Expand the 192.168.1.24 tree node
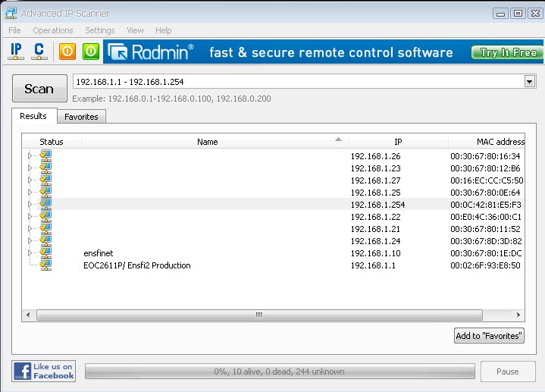 coord(30,241)
